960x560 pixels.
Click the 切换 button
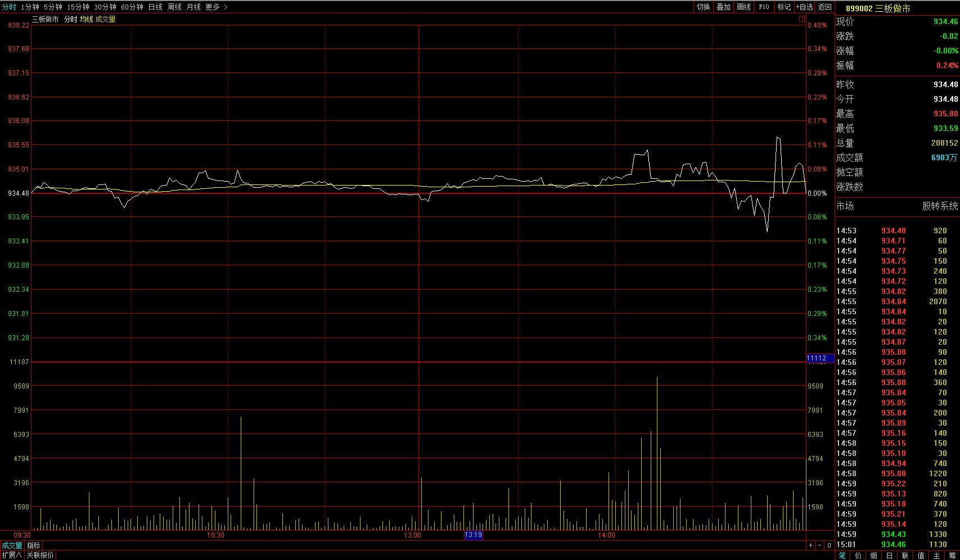(703, 7)
